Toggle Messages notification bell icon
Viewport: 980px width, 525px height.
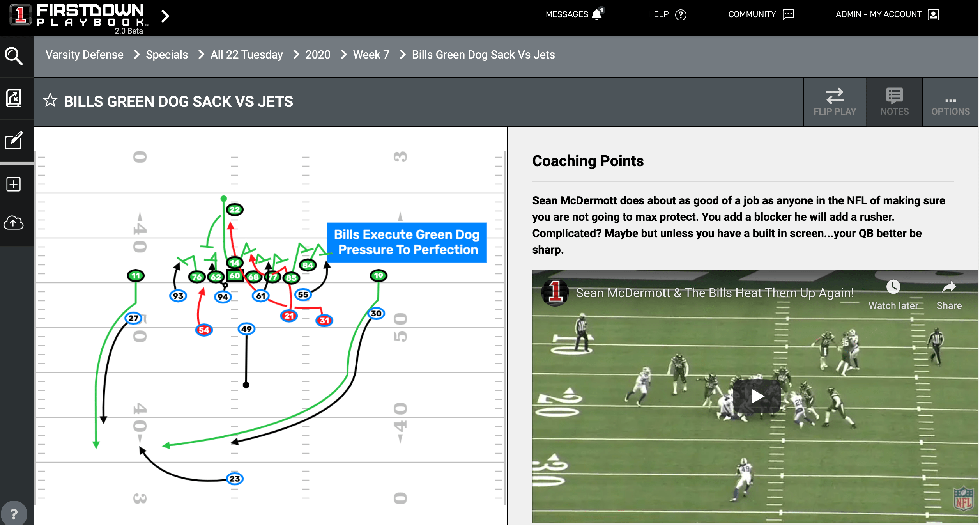597,14
